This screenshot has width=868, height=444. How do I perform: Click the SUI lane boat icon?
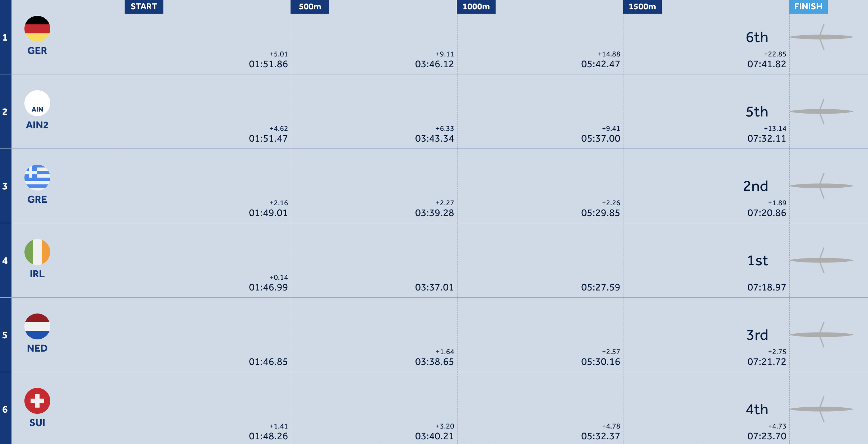pyautogui.click(x=821, y=409)
